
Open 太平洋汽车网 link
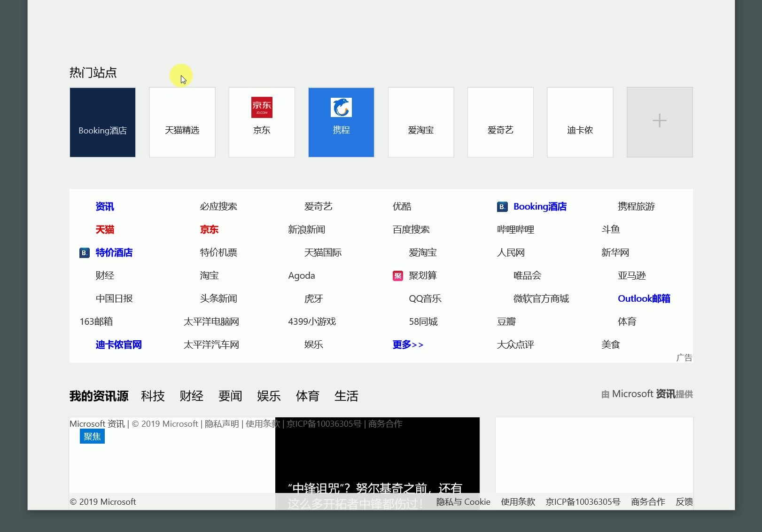click(211, 344)
